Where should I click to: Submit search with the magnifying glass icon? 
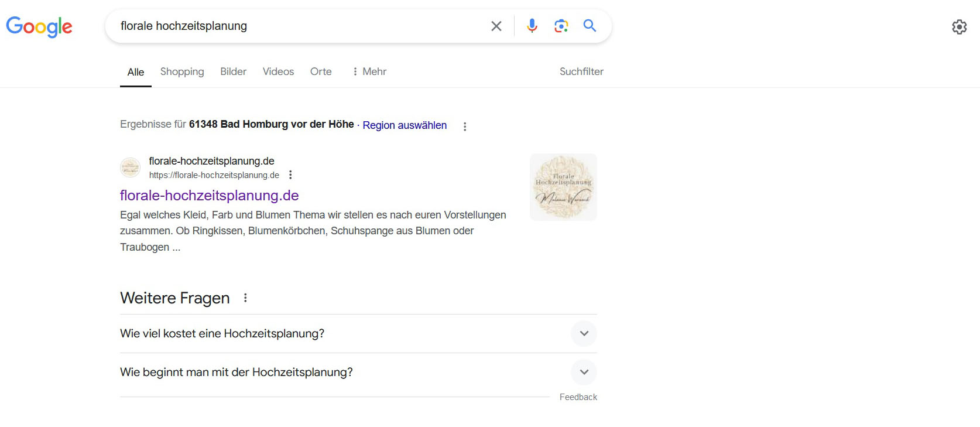[590, 25]
